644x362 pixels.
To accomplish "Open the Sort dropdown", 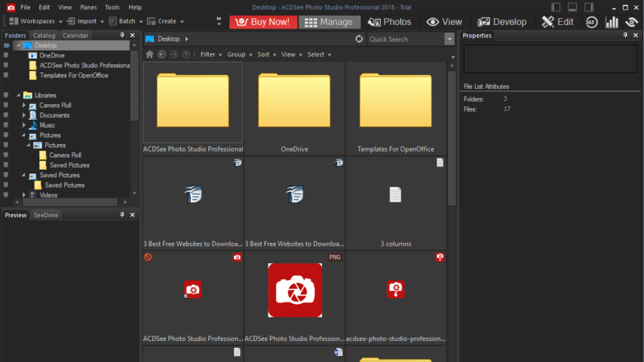I will (267, 54).
